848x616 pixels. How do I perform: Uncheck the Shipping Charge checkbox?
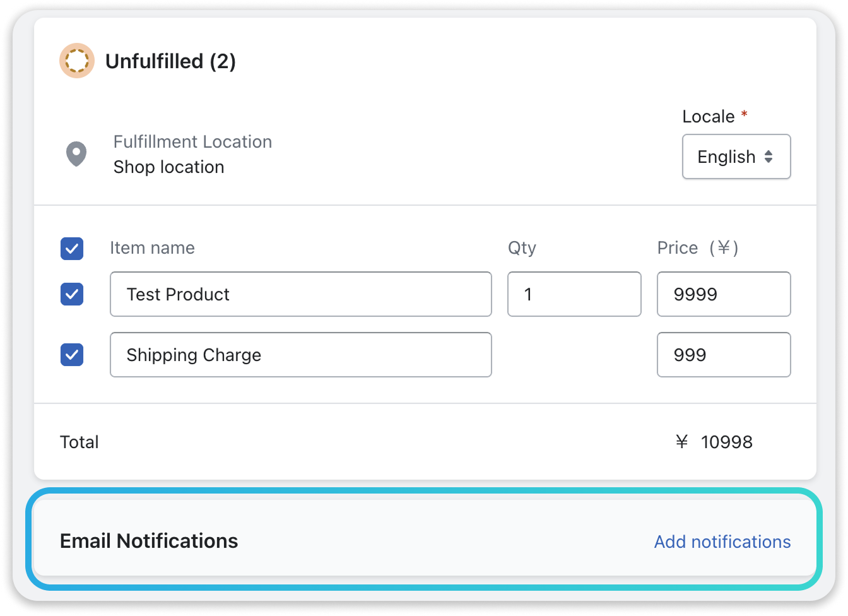[x=72, y=355]
